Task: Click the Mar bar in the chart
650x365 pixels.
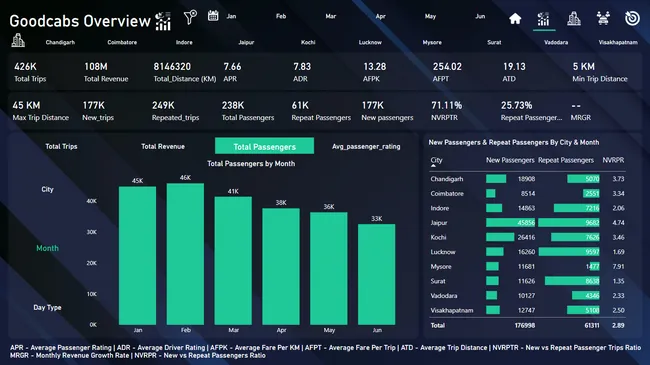Action: coord(233,260)
